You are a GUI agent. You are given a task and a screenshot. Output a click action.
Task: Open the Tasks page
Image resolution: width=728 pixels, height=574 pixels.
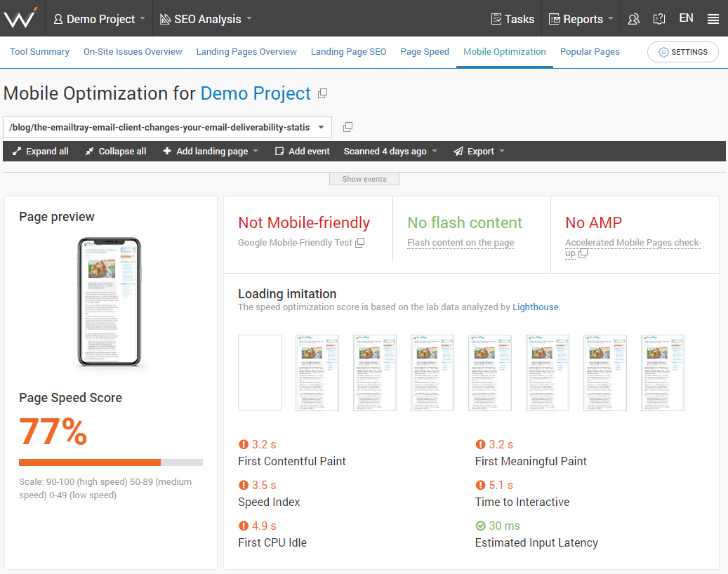click(x=512, y=19)
